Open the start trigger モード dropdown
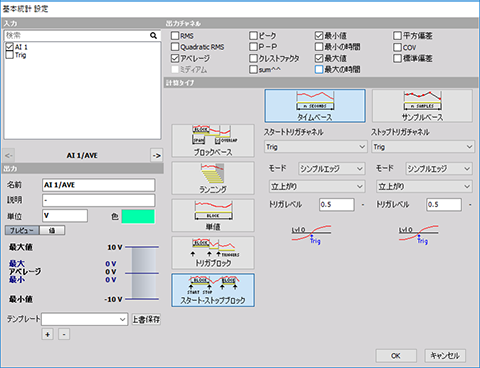The image size is (480, 368). click(x=332, y=169)
